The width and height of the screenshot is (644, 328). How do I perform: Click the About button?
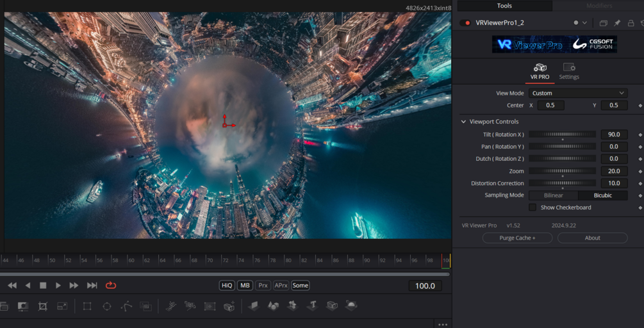[592, 238]
